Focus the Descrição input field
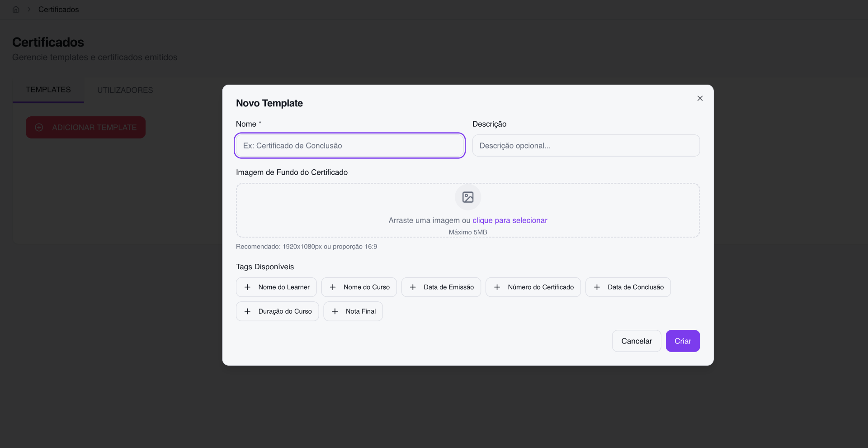 (586, 146)
